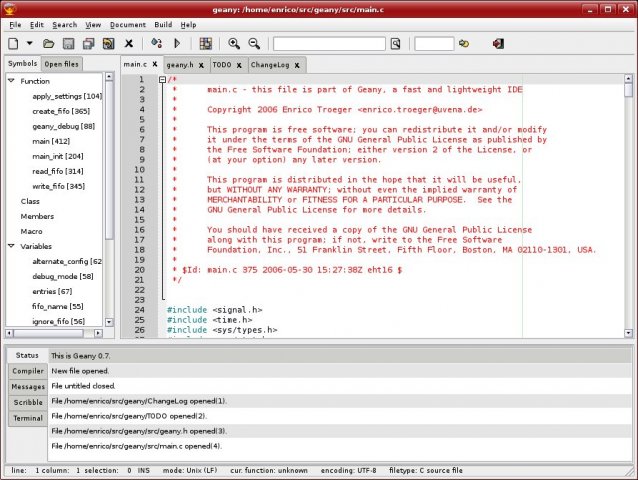Screen dimensions: 638x480
Task: Select geany_debug [88] in symbol list
Action: point(63,126)
